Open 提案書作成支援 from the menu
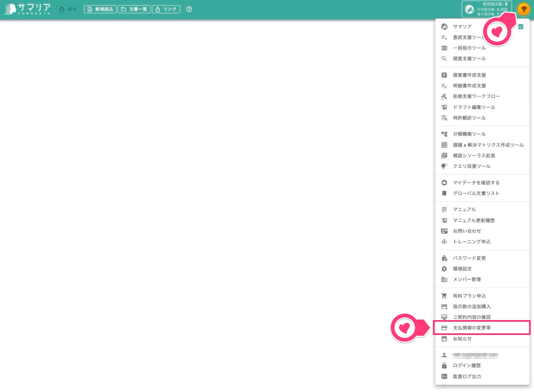This screenshot has width=534, height=392. 482,75
